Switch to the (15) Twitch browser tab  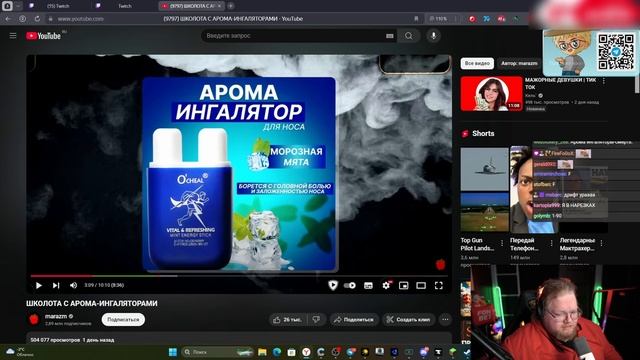coord(58,6)
